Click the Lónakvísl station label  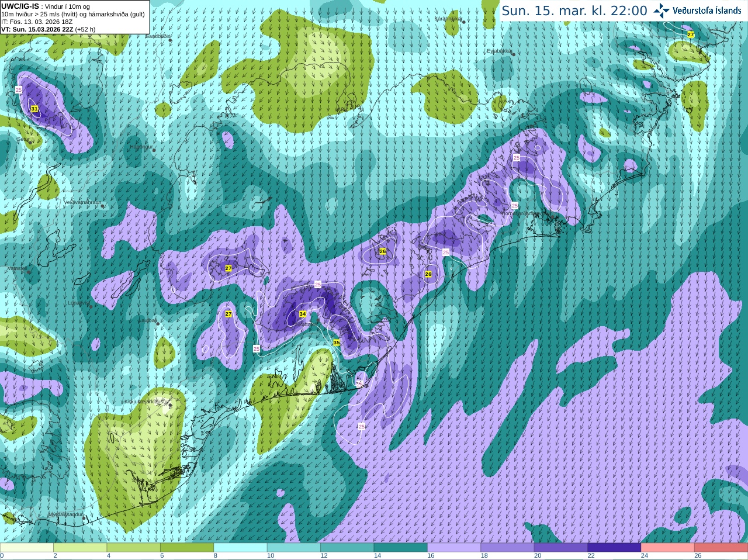coord(78,303)
